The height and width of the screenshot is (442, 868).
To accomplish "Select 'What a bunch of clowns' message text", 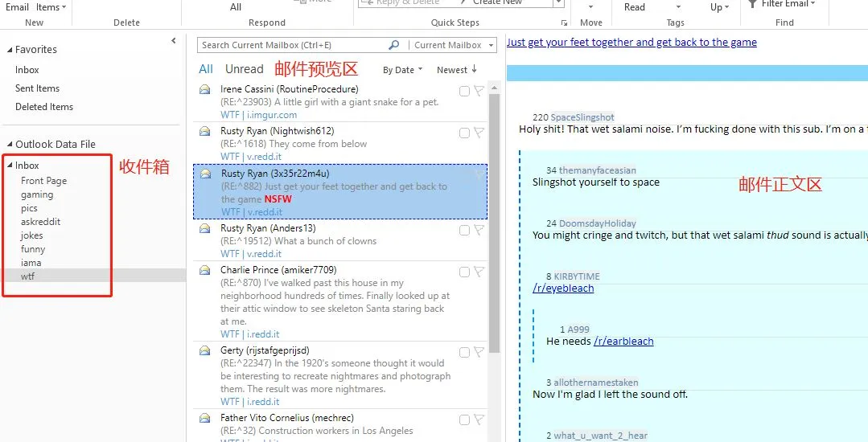I will pos(326,241).
